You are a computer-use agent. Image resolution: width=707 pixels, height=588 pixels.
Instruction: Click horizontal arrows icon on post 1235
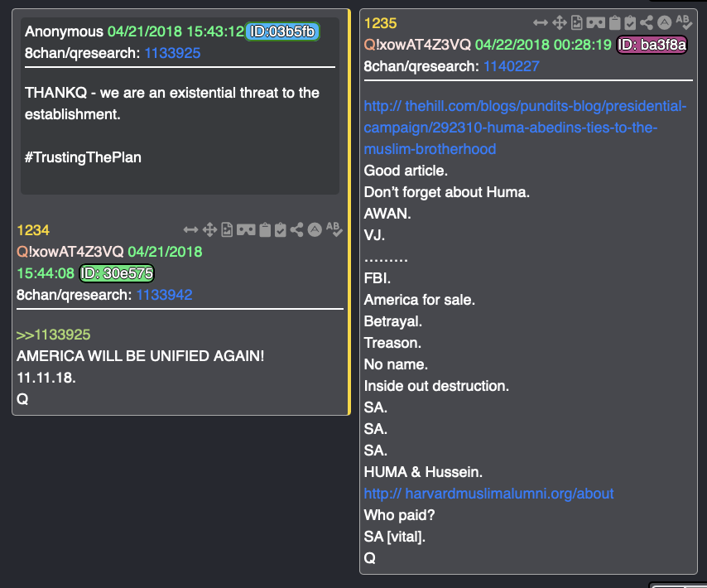(x=540, y=22)
